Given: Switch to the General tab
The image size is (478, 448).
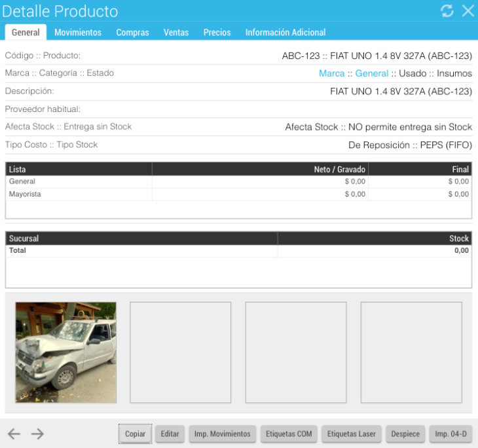Looking at the screenshot, I should (x=26, y=32).
